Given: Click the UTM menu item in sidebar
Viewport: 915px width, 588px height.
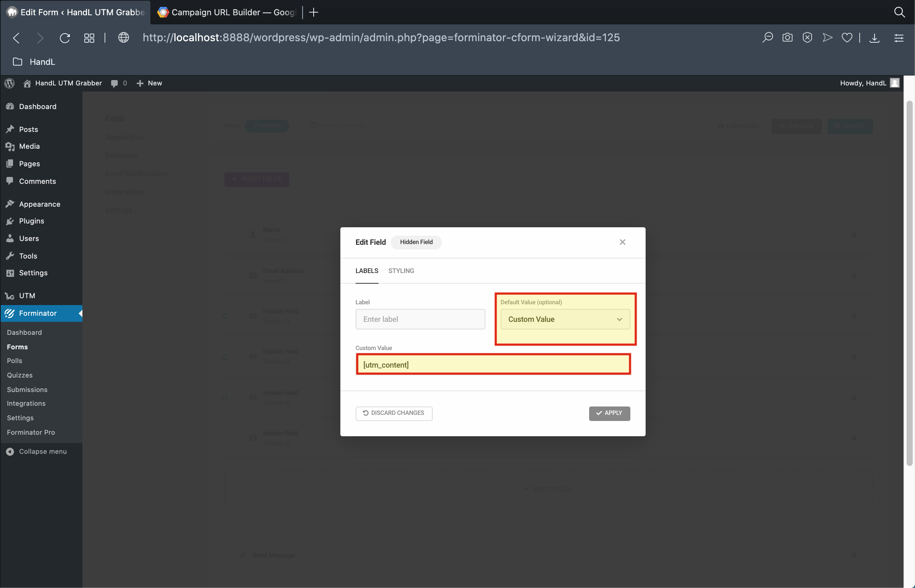Looking at the screenshot, I should tap(26, 295).
